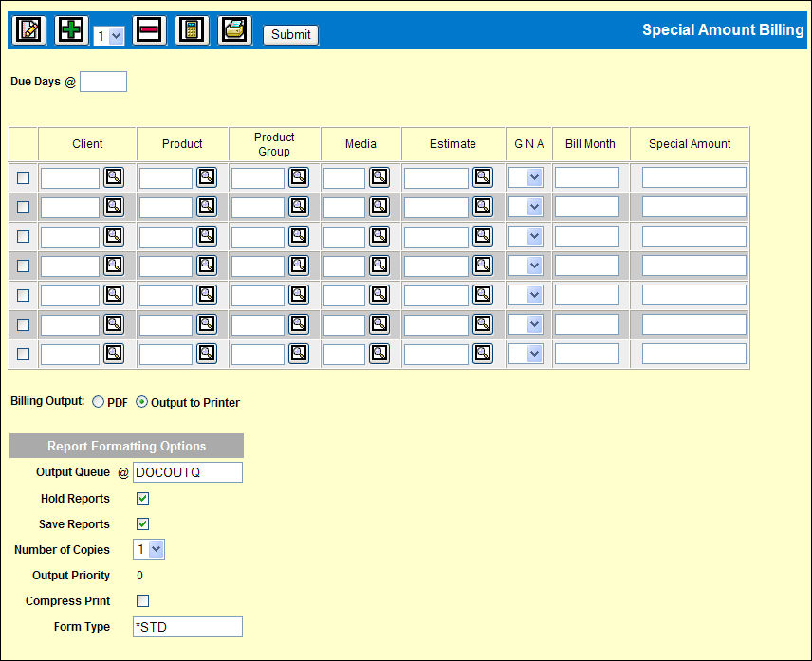
Task: Select PDF billing output option
Action: coord(98,402)
